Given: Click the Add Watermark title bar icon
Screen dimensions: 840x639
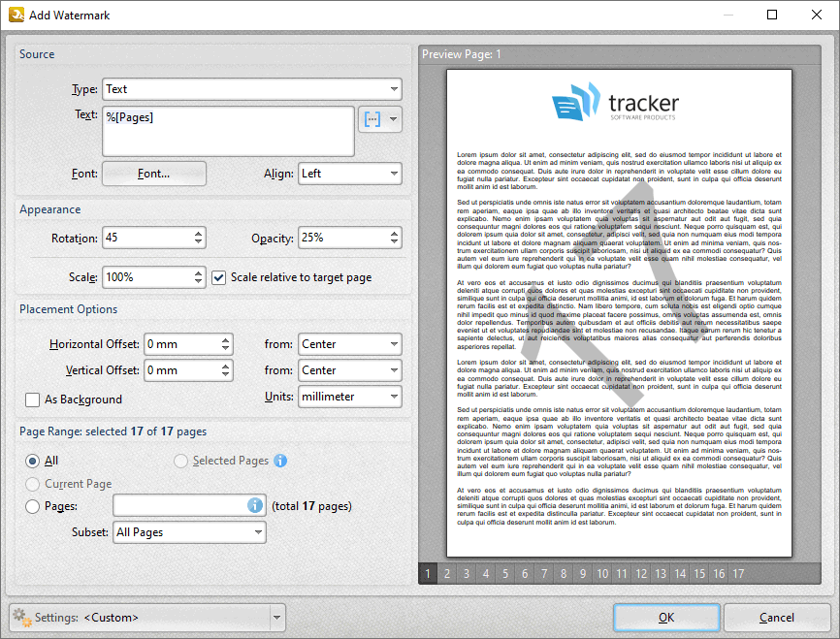Looking at the screenshot, I should pos(14,15).
